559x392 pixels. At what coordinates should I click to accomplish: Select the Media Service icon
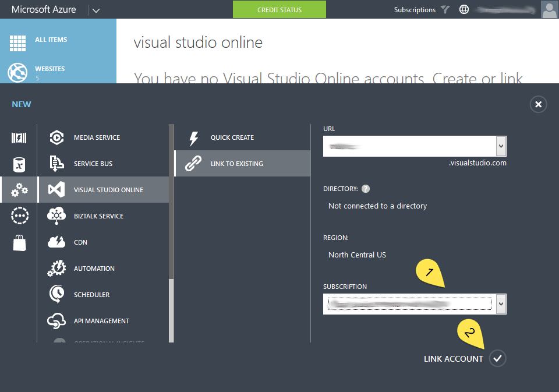point(56,137)
